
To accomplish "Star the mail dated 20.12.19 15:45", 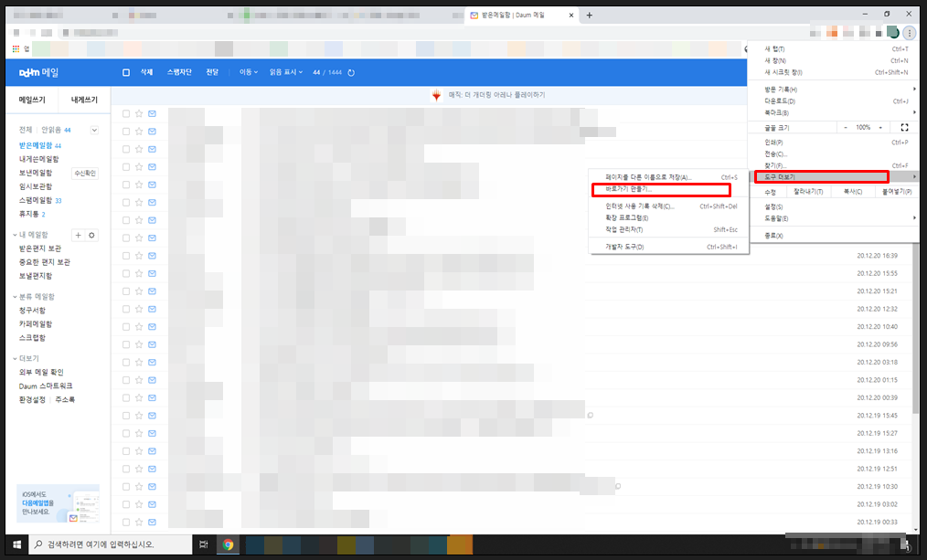I will pos(139,416).
